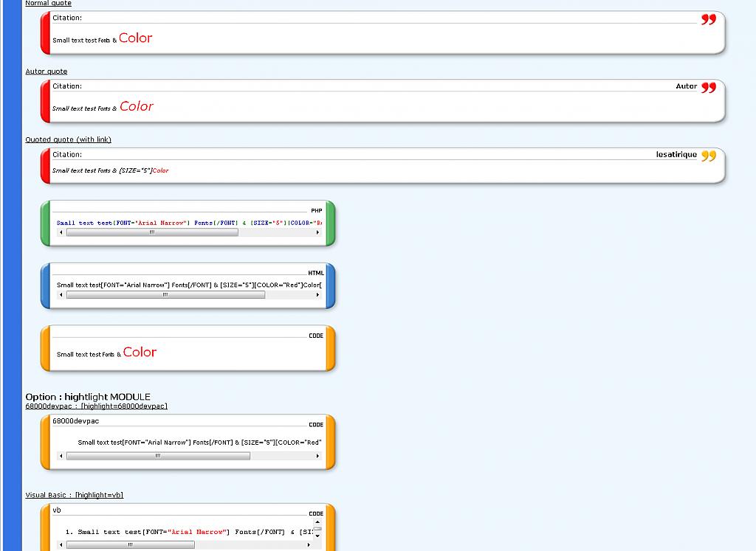756x551 pixels.
Task: Open the lesatirique author link
Action: (676, 155)
